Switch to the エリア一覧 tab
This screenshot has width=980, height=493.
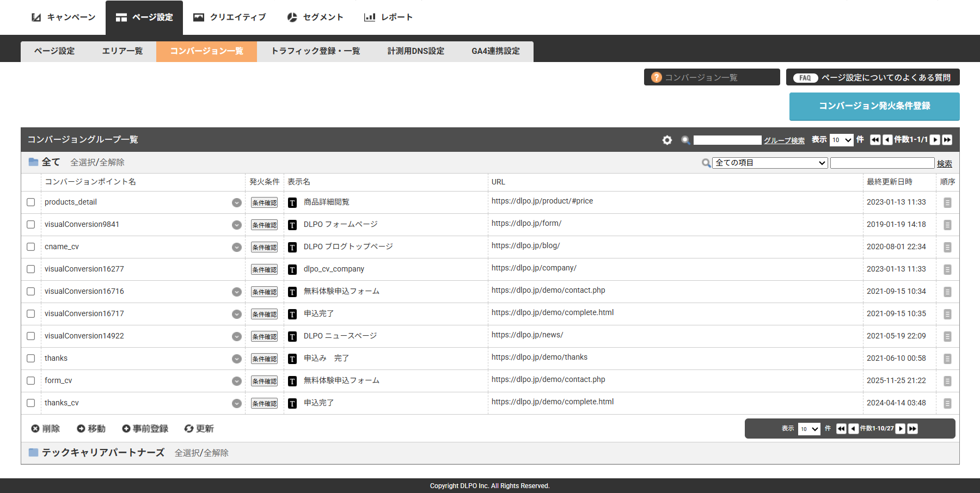122,51
